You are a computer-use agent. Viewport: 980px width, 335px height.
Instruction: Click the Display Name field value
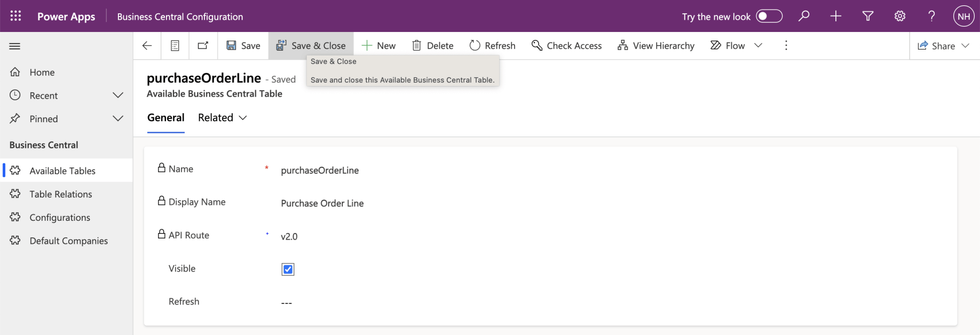(x=322, y=203)
